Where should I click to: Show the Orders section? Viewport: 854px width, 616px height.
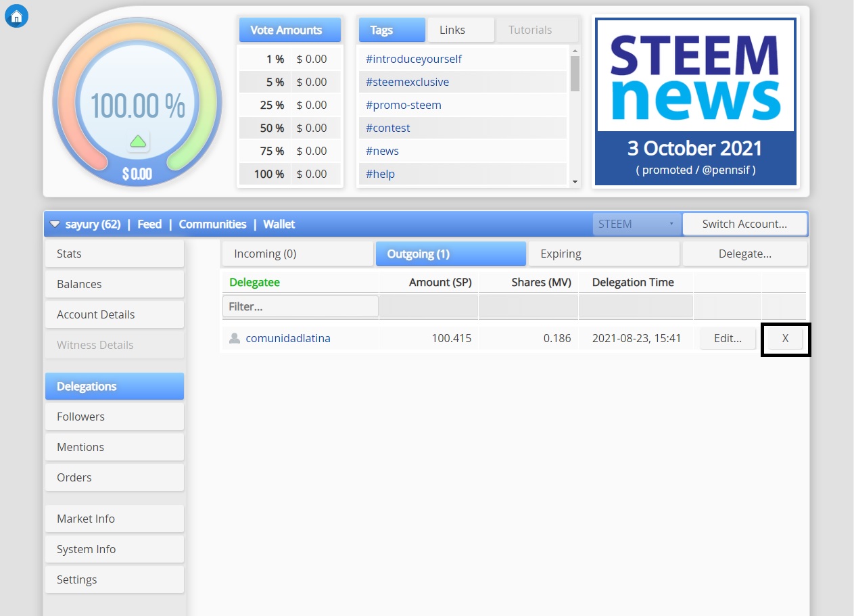coord(114,477)
